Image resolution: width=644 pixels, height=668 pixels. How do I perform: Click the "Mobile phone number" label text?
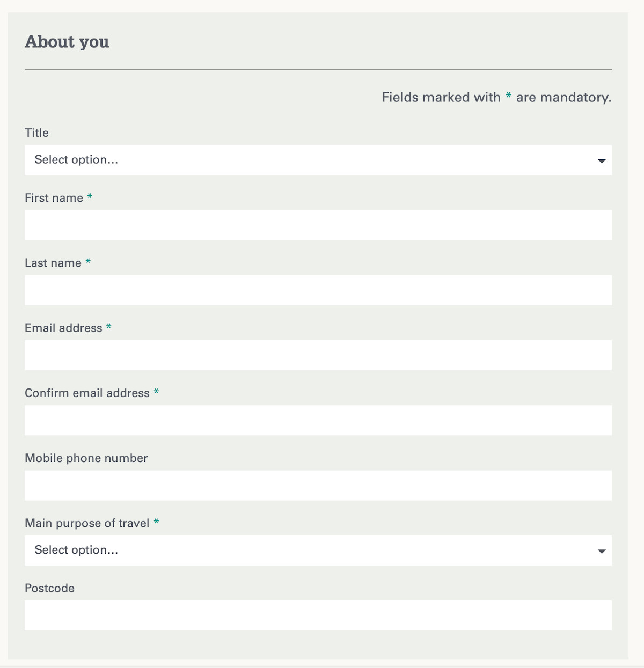click(86, 458)
